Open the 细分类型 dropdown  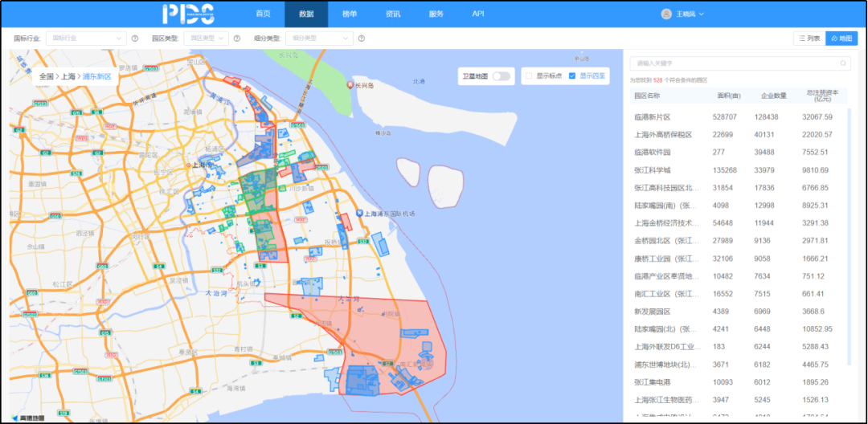319,38
